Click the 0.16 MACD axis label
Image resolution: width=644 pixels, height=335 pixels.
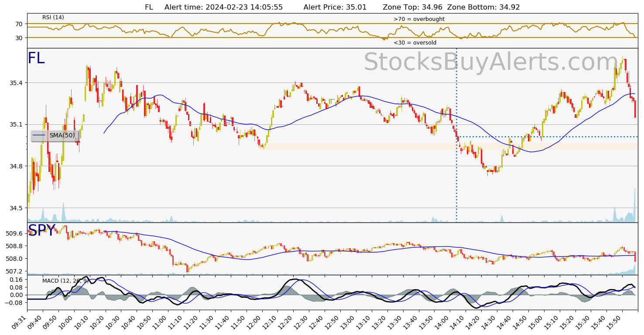(16, 279)
